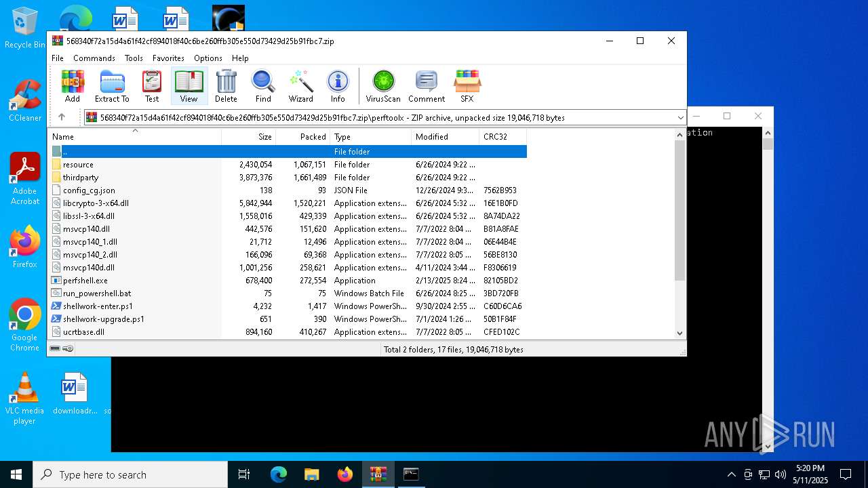Viewport: 868px width, 488px height.
Task: Select the resource folder icon
Action: pyautogui.click(x=57, y=165)
